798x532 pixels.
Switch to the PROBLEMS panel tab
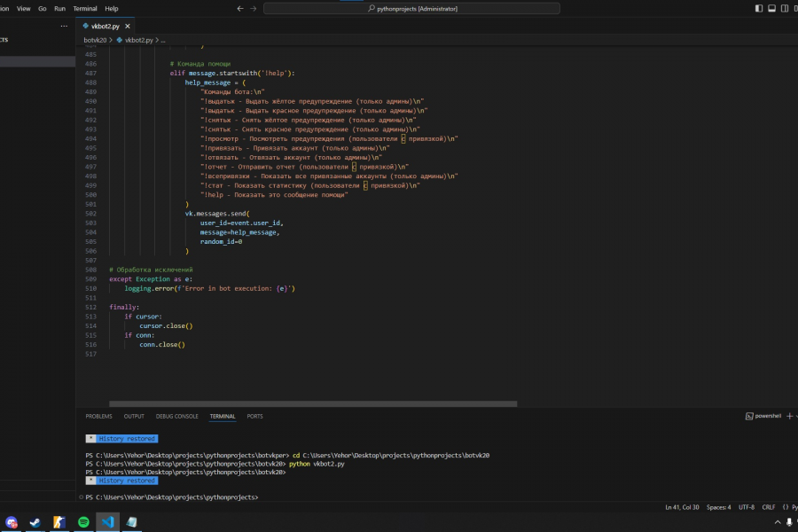[98, 416]
